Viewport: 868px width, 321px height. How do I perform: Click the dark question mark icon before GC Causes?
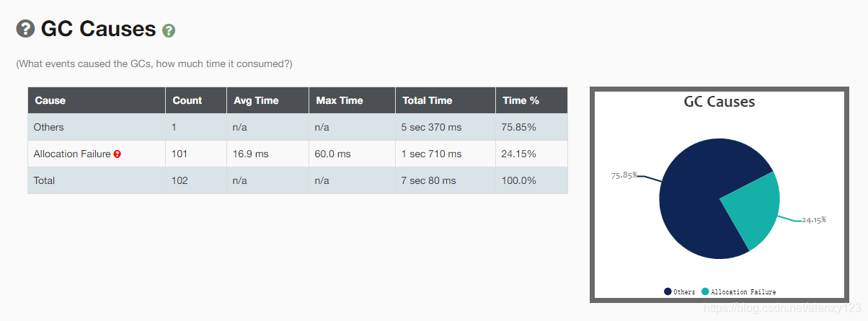click(25, 28)
